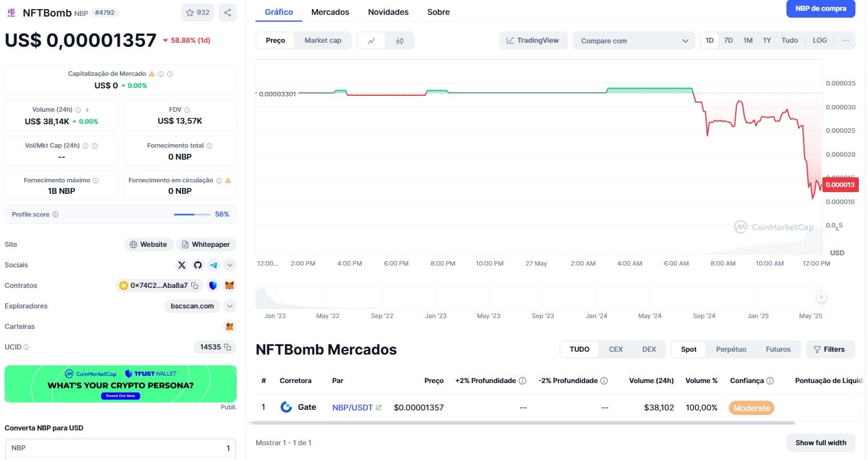Screen dimensions: 868x460
Task: Filter markets by DEX
Action: point(649,349)
